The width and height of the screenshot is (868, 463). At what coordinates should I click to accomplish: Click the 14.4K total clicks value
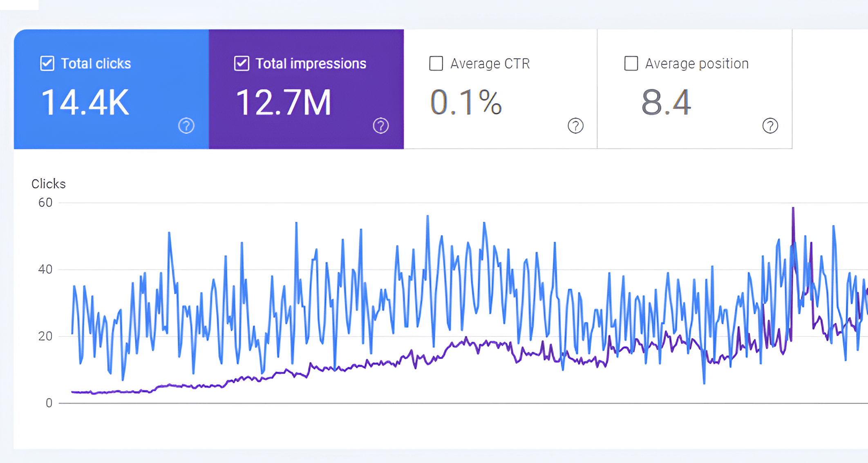click(x=85, y=103)
